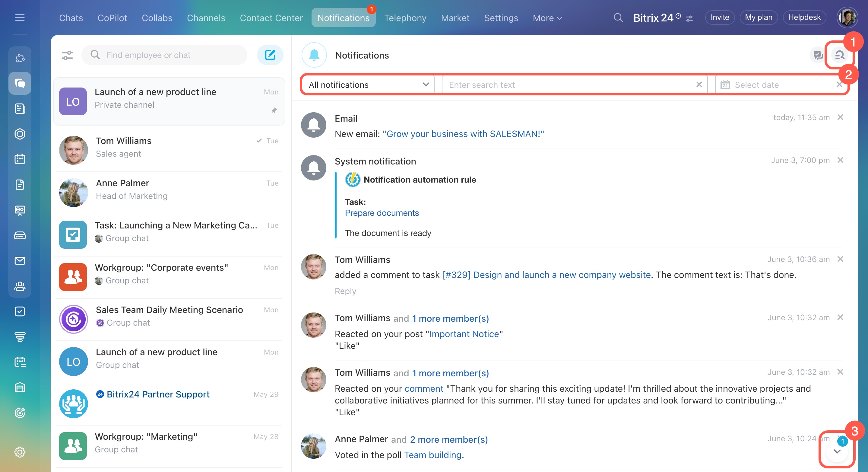
Task: Open the Workgroups people icon in sidebar
Action: (x=20, y=286)
